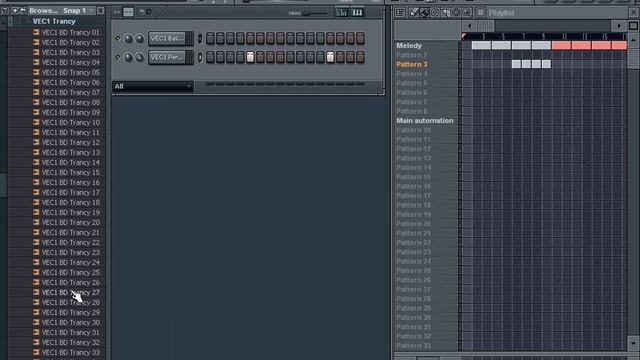This screenshot has width=640, height=360.
Task: Mute the VEC1 Per channel LED
Action: tap(118, 57)
